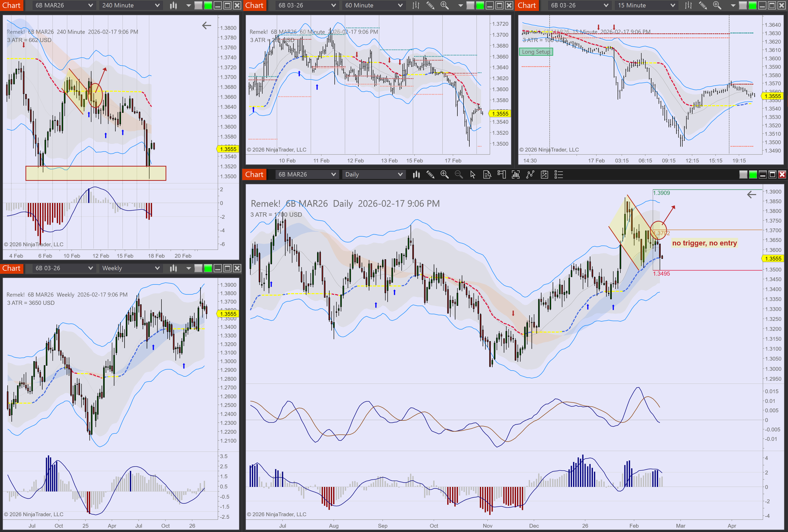Image resolution: width=788 pixels, height=532 pixels.
Task: Select drawing tools pencil in Daily chart
Action: point(430,175)
